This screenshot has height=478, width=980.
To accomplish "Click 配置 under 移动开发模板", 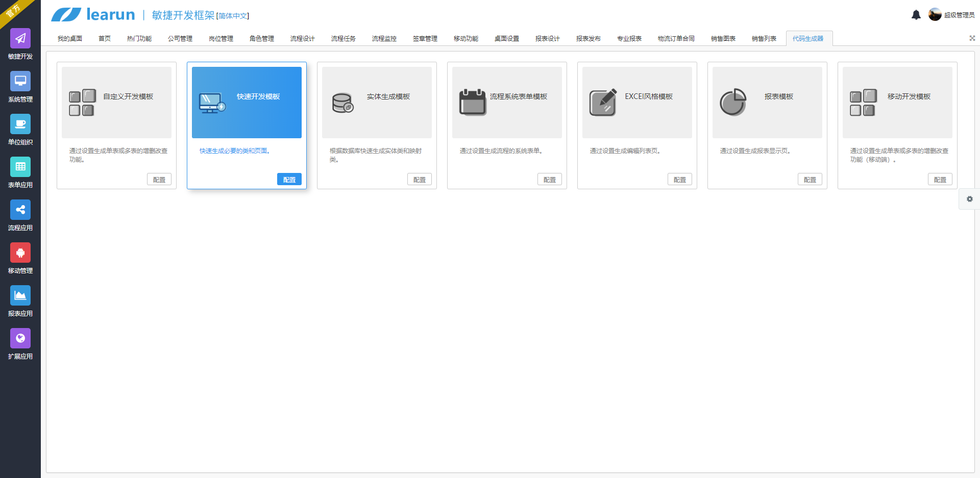I will [x=940, y=180].
